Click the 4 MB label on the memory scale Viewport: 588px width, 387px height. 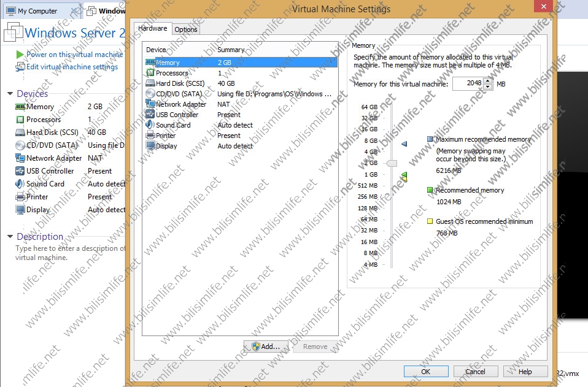click(x=371, y=265)
